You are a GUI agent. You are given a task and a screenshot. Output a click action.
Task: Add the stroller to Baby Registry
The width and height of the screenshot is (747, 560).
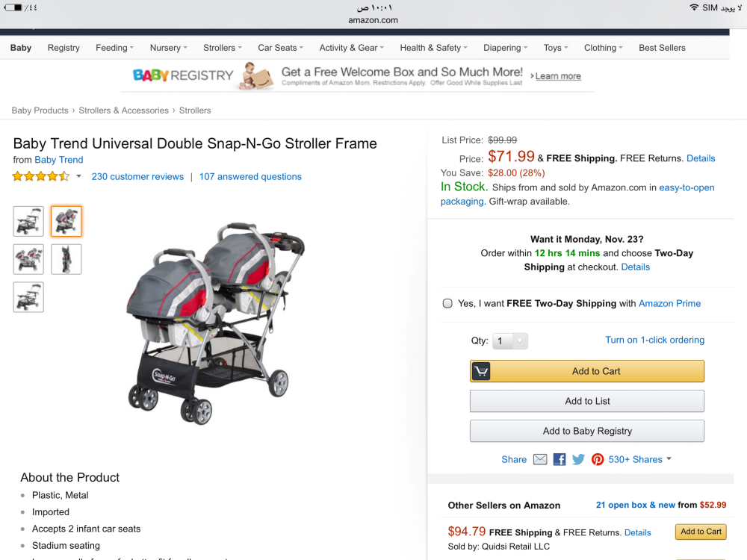(x=586, y=431)
